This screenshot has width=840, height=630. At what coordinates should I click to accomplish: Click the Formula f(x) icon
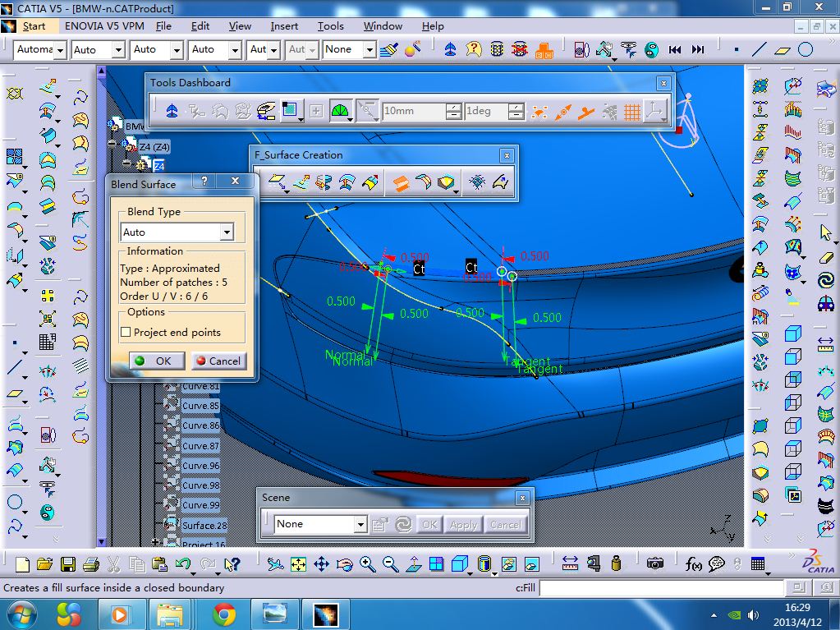click(x=693, y=564)
